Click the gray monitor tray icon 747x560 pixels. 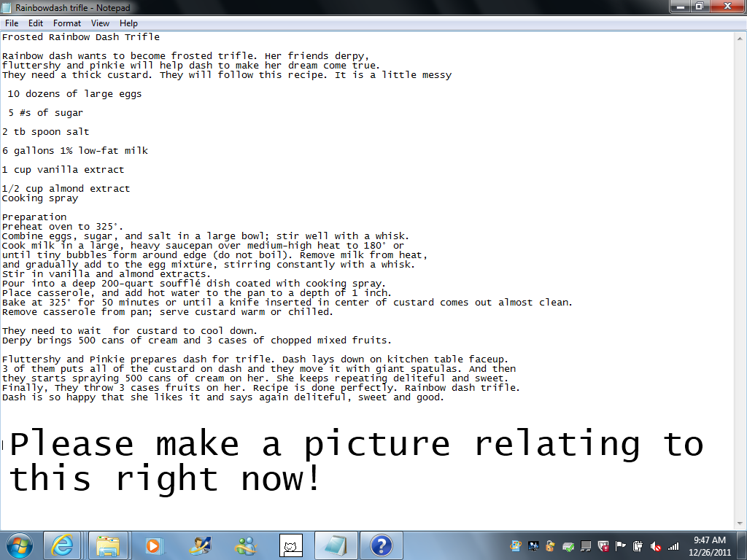tap(586, 546)
